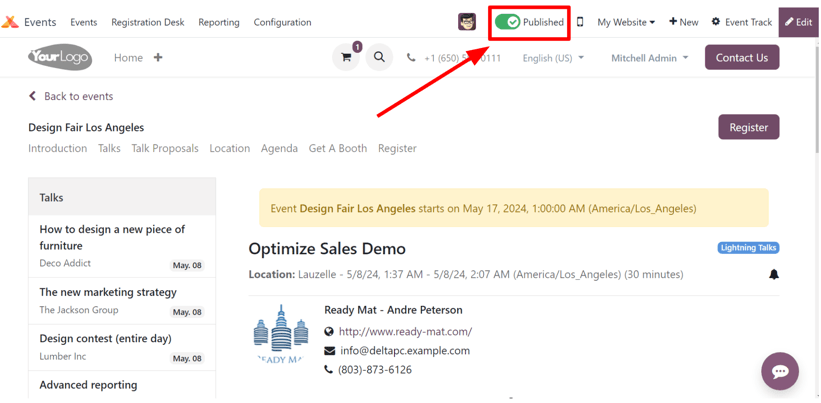Click the user avatar in top bar
821x403 pixels.
click(467, 22)
